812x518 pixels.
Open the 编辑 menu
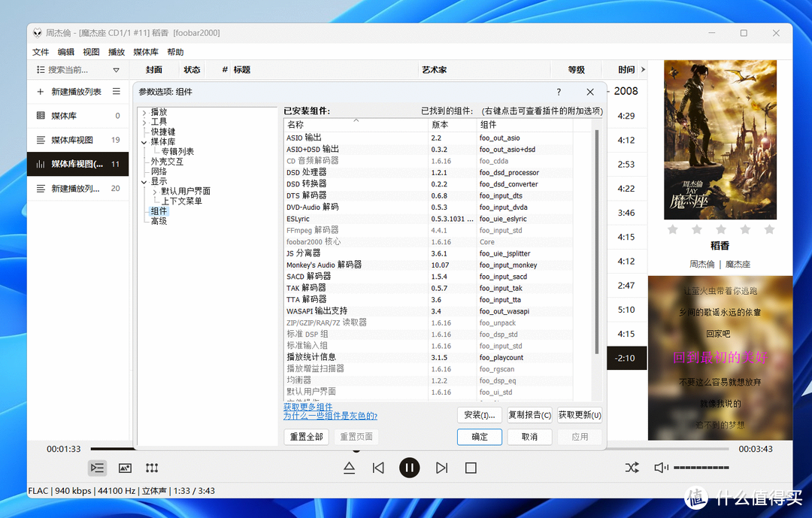(65, 52)
